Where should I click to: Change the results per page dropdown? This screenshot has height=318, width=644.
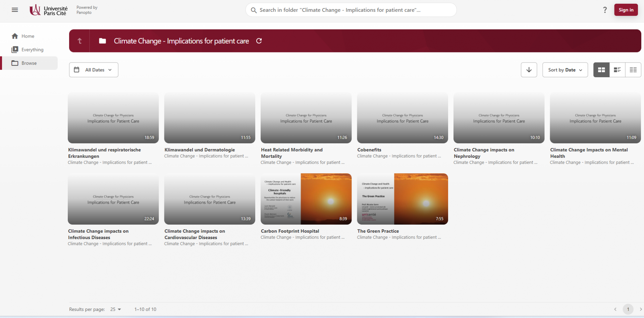tap(116, 309)
